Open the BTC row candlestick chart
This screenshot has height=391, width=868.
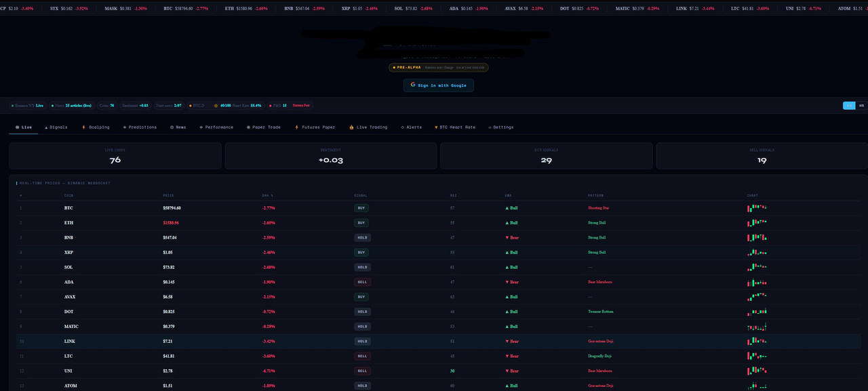point(757,207)
